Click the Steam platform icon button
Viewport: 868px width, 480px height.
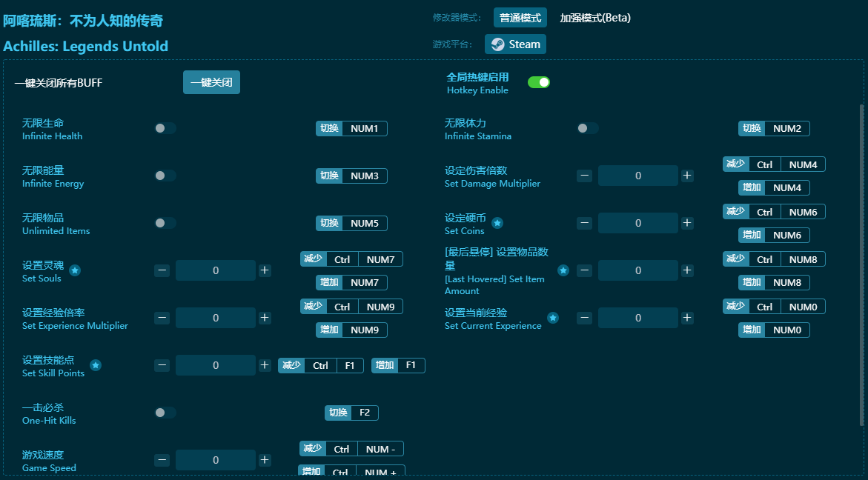coord(515,44)
